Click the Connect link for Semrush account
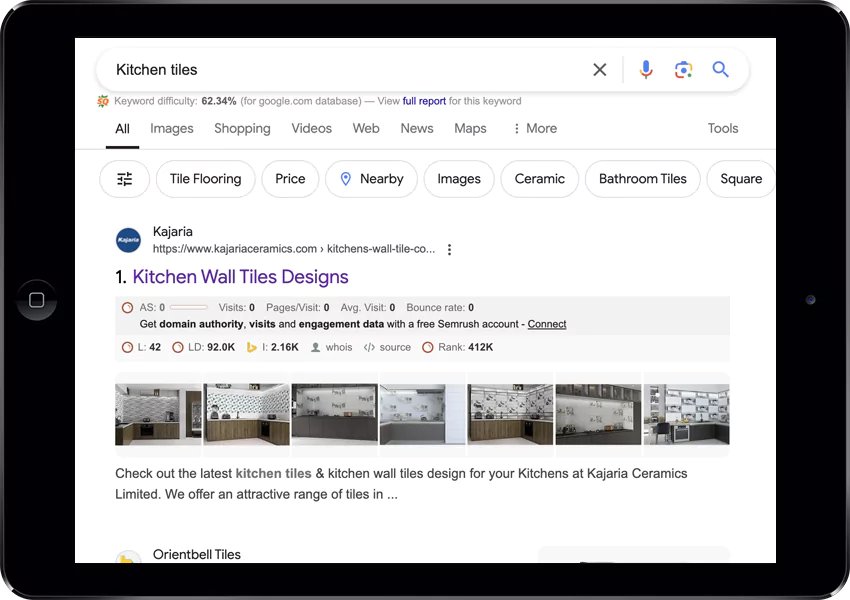The image size is (850, 600). 546,324
